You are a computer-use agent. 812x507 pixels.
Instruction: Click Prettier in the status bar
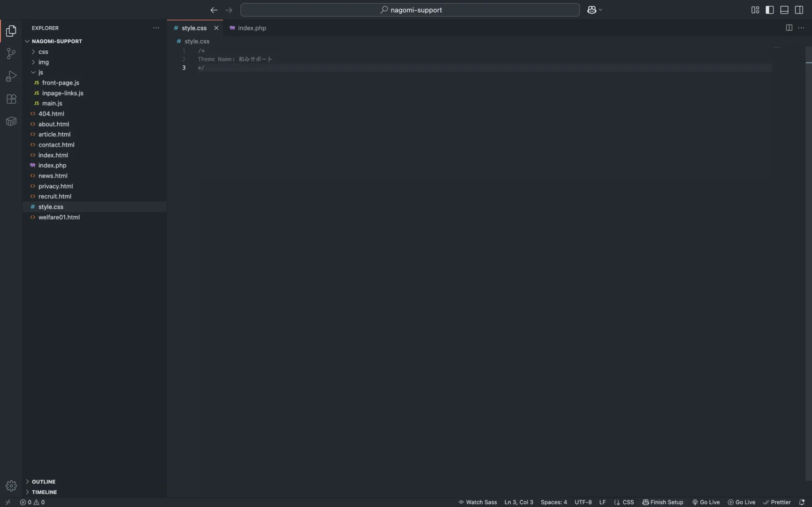(777, 502)
